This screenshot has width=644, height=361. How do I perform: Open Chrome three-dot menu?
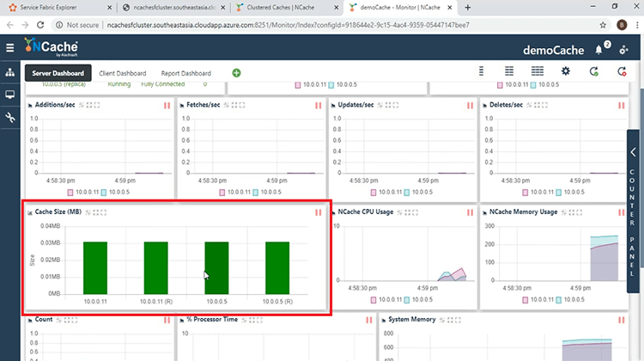tap(637, 25)
